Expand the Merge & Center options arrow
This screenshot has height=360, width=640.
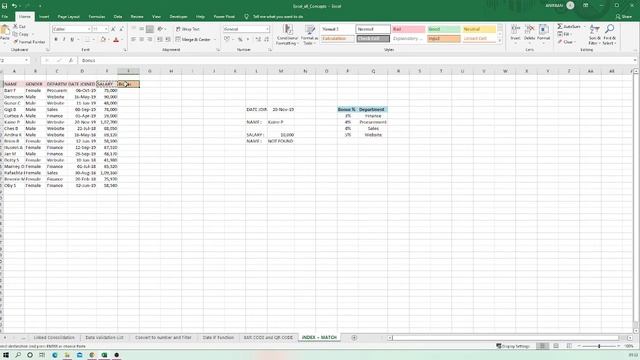(215, 40)
